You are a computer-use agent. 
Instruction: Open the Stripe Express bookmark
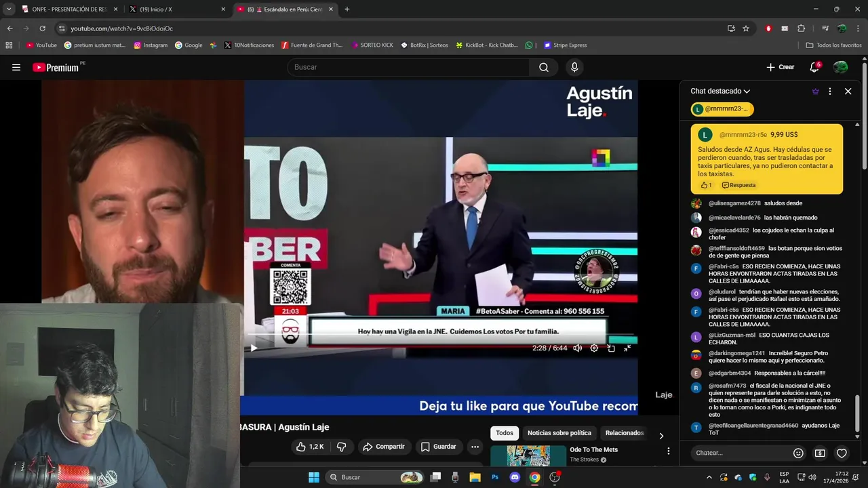(564, 45)
